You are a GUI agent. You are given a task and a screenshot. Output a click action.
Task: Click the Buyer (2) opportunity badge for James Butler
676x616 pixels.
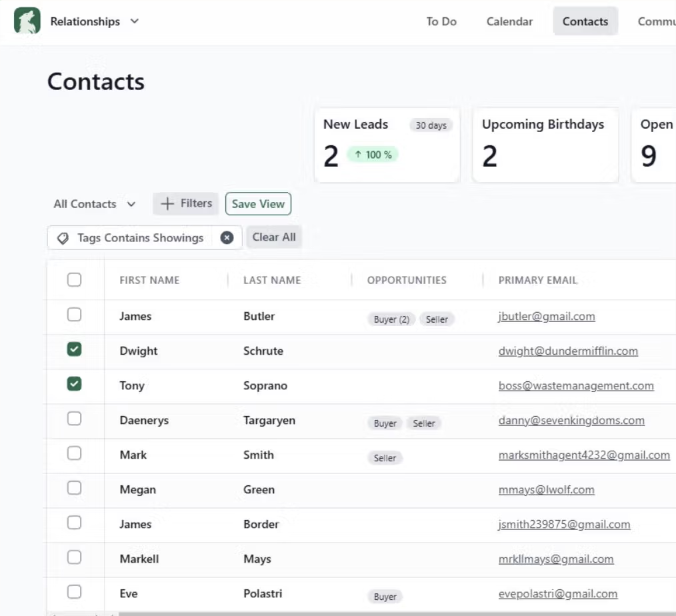tap(391, 319)
